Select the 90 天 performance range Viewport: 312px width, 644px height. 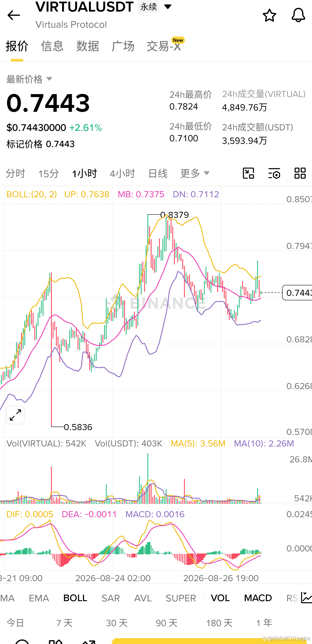coord(167,623)
